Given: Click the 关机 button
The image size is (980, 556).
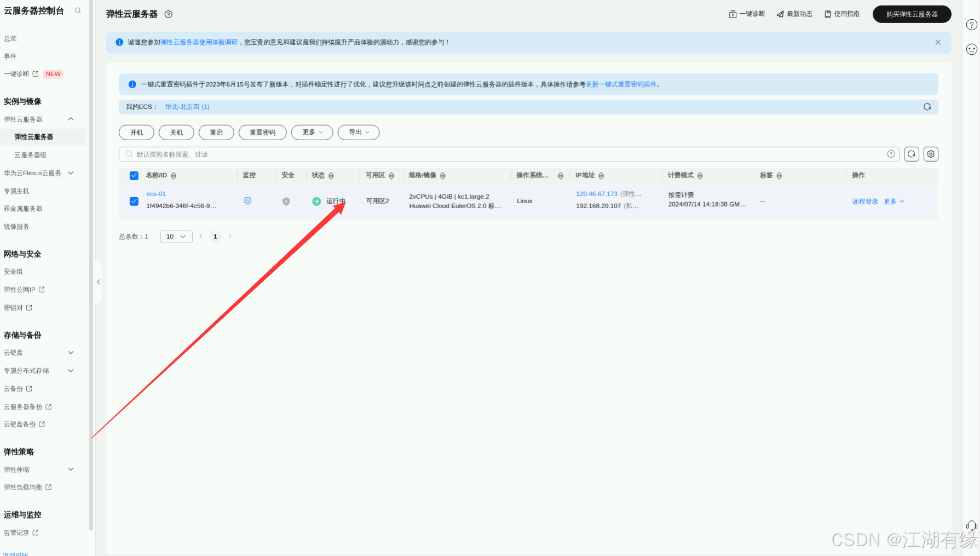Looking at the screenshot, I should tap(176, 133).
